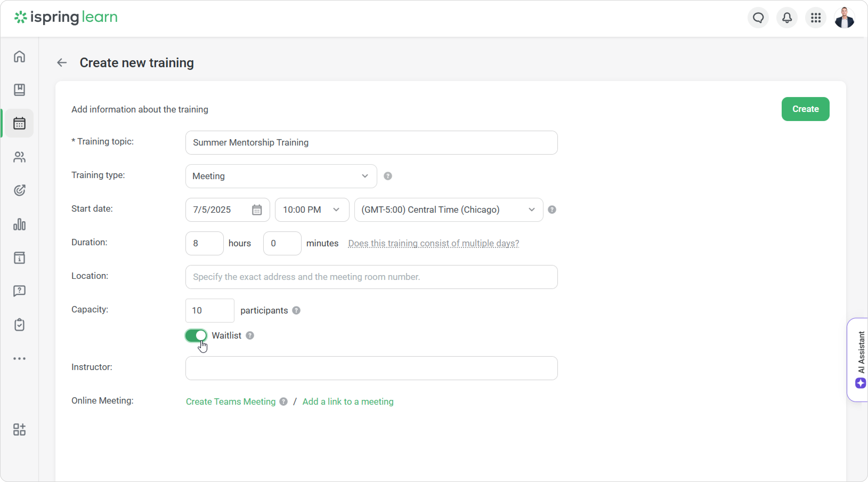
Task: Show help for the time zone
Action: point(552,210)
